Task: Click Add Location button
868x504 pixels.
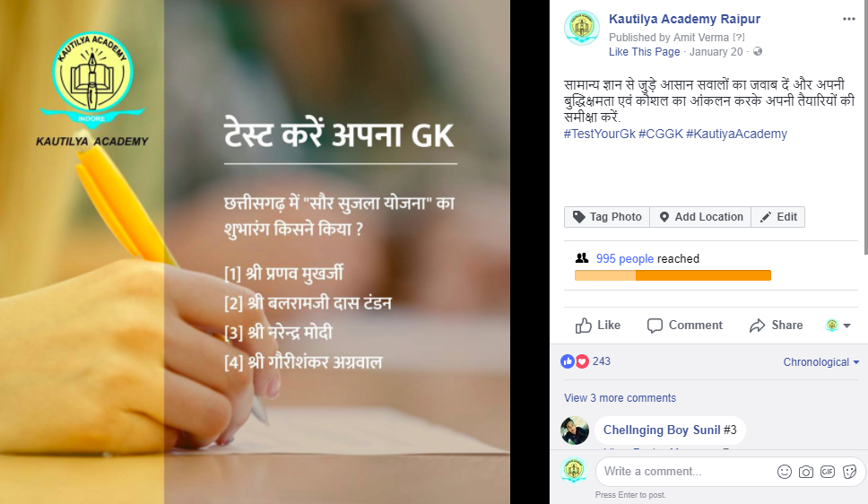Action: pos(700,216)
